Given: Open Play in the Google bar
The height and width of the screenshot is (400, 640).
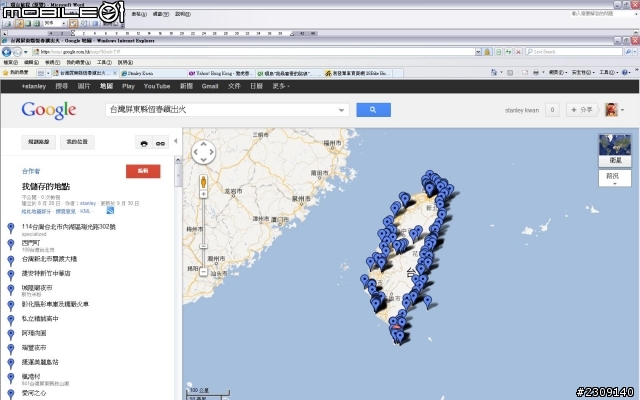Looking at the screenshot, I should point(128,86).
